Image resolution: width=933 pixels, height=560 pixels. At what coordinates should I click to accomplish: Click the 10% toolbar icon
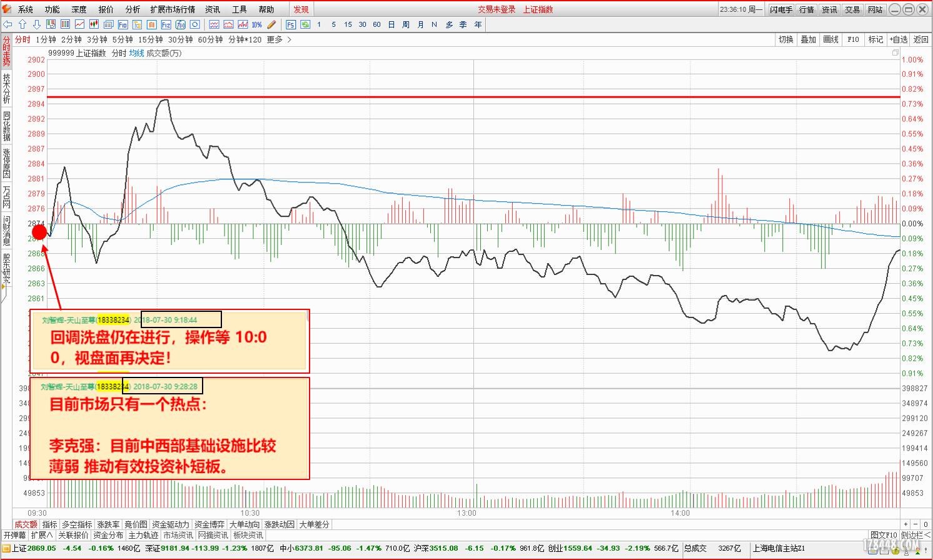pos(256,24)
